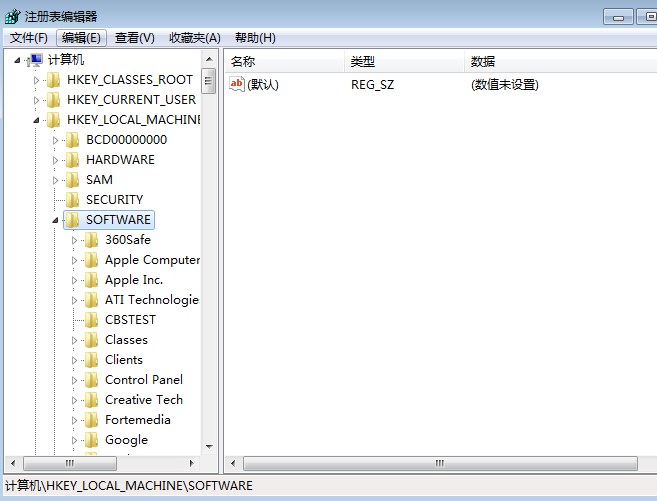Screen dimensions: 657x501
Task: Click the computer icon at the tree root
Action: point(35,60)
